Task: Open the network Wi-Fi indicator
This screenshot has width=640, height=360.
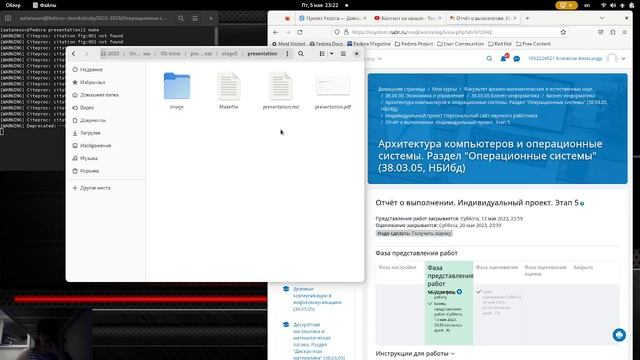Action: coord(603,5)
